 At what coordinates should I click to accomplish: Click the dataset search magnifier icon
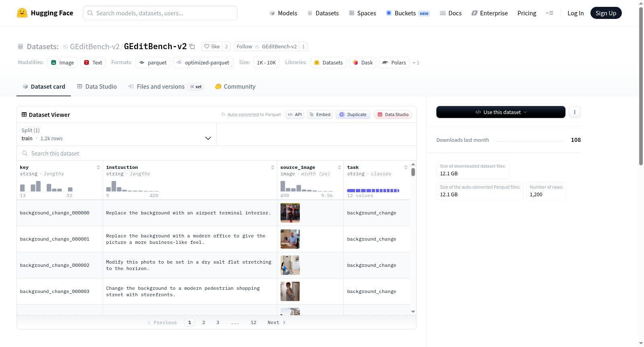tap(25, 153)
